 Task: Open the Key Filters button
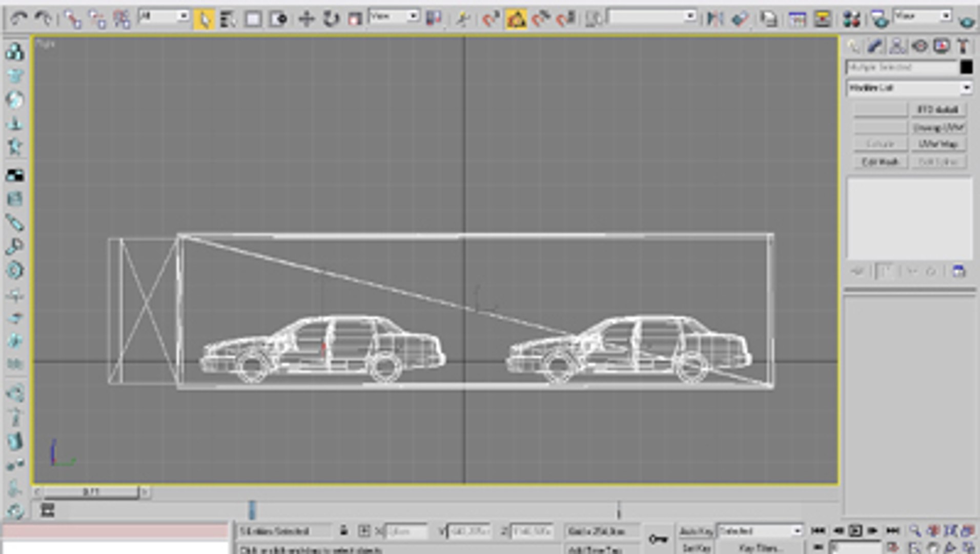click(x=760, y=548)
